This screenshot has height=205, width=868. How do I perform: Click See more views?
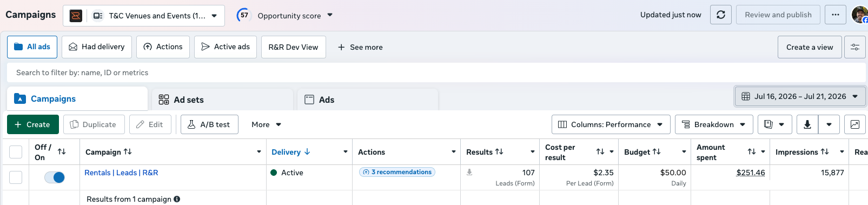(x=360, y=47)
